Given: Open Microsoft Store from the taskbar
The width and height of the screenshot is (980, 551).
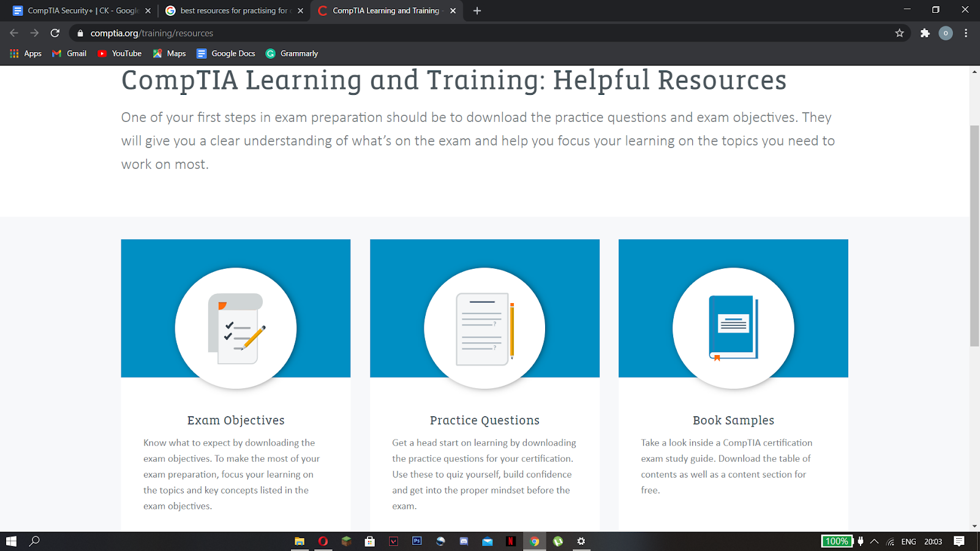Looking at the screenshot, I should [369, 541].
